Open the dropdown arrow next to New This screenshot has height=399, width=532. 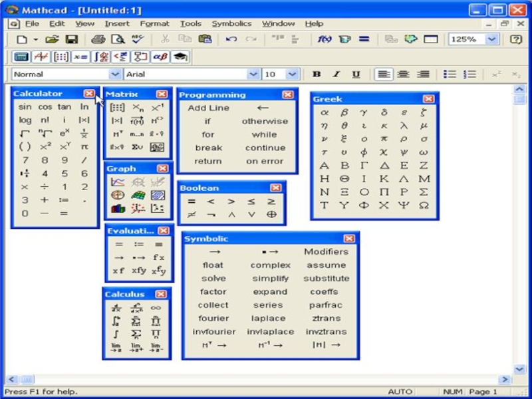point(36,39)
